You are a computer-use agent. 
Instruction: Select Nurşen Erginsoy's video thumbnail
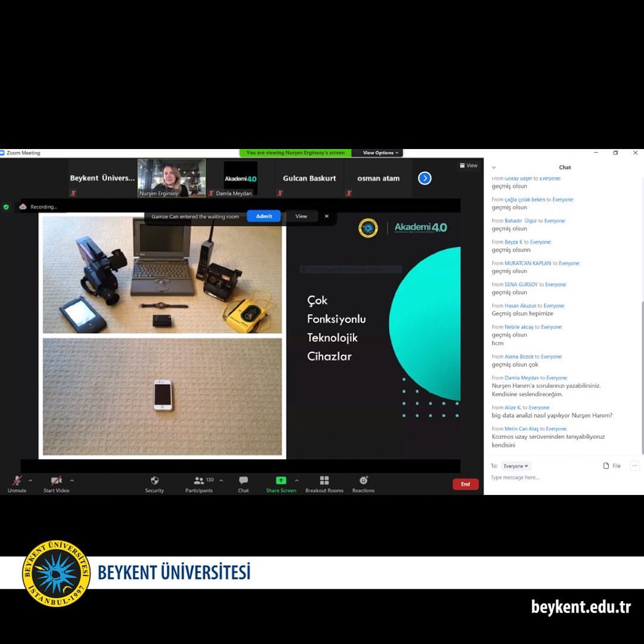[172, 178]
